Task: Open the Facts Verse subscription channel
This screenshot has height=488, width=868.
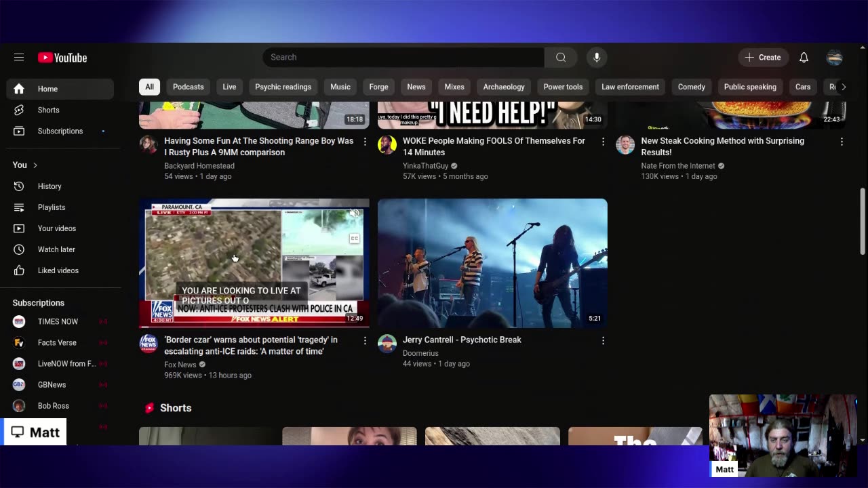Action: point(60,342)
